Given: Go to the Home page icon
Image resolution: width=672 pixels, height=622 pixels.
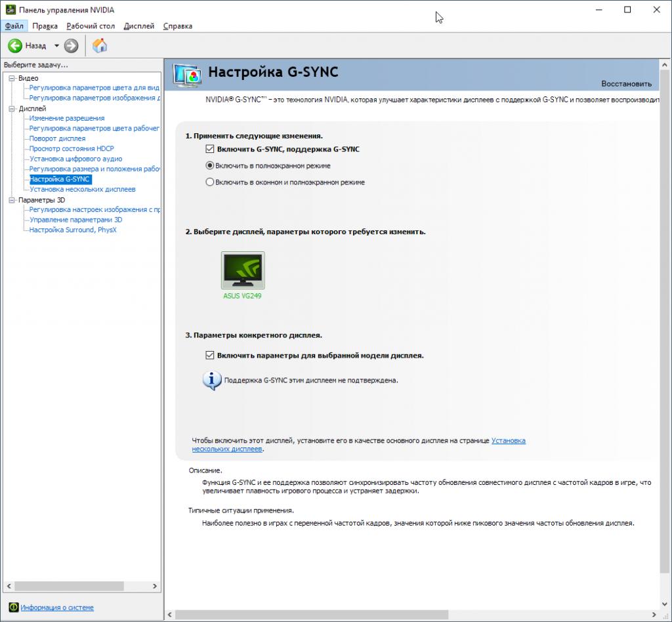Looking at the screenshot, I should (x=100, y=45).
